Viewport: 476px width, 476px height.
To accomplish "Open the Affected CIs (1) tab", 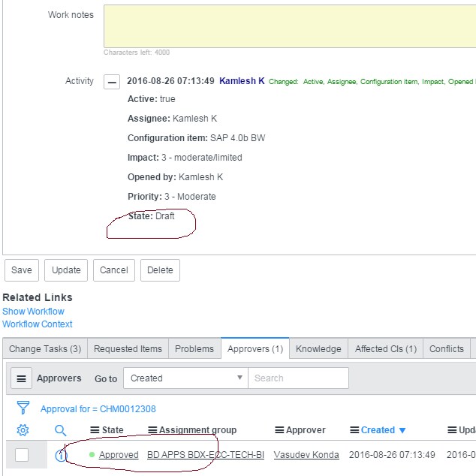I will tap(385, 349).
